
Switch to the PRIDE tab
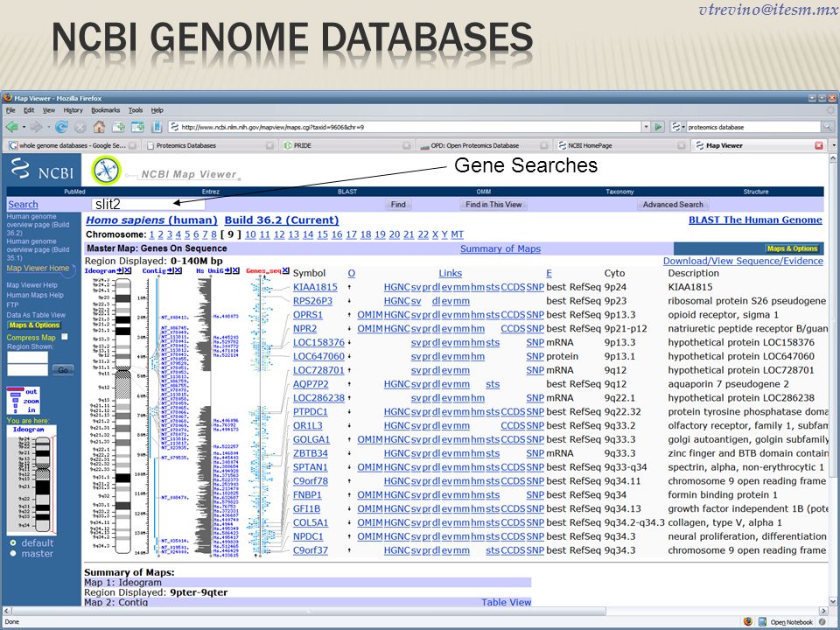[346, 145]
